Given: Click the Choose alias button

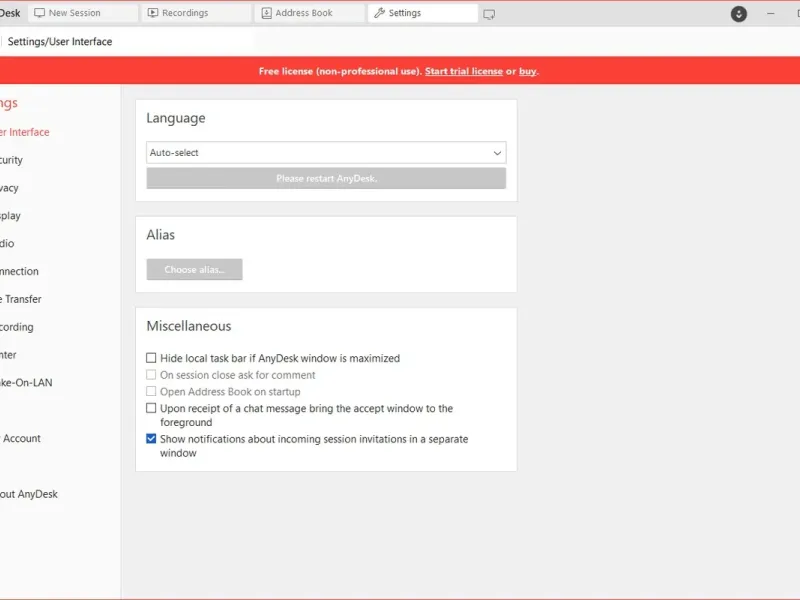Looking at the screenshot, I should coord(194,269).
